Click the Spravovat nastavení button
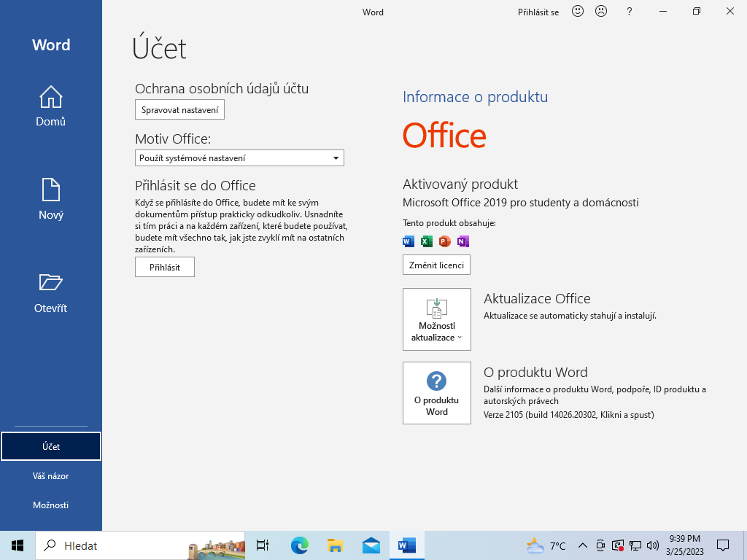The height and width of the screenshot is (560, 747). pyautogui.click(x=179, y=109)
